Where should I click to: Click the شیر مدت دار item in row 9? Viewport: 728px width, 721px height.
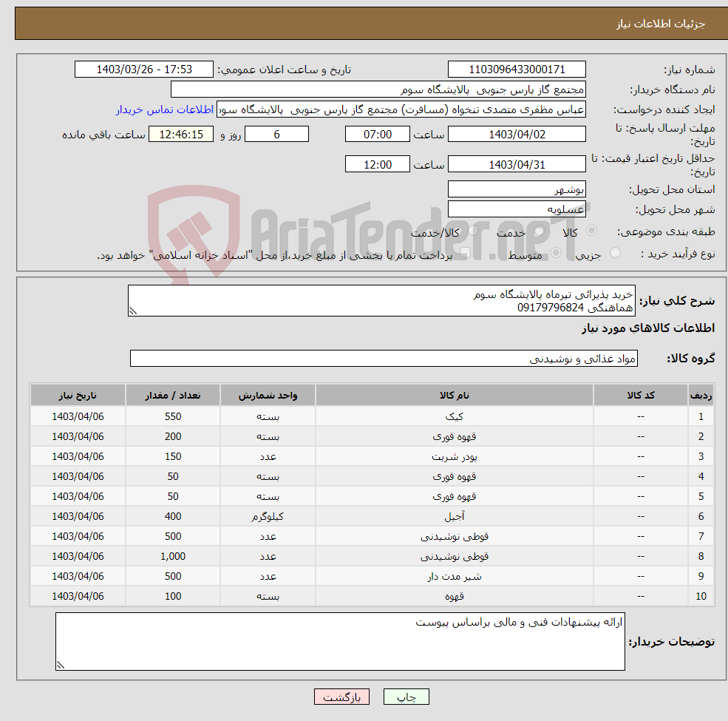point(454,576)
